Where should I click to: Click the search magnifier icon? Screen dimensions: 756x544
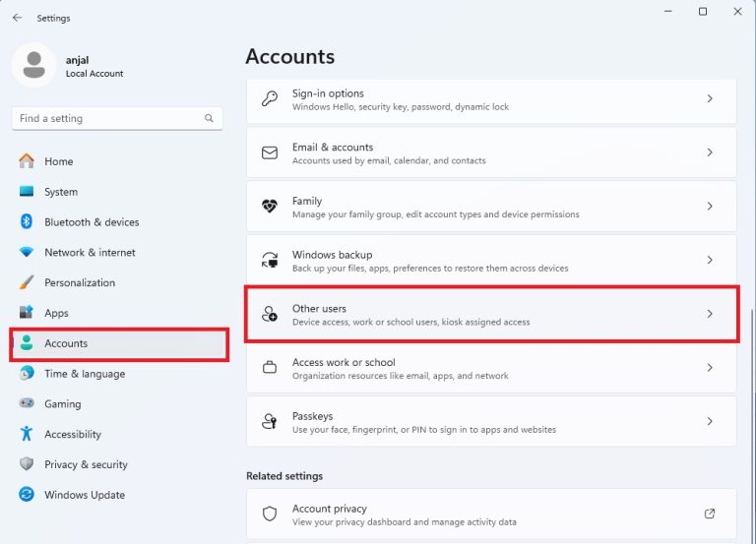coord(209,118)
